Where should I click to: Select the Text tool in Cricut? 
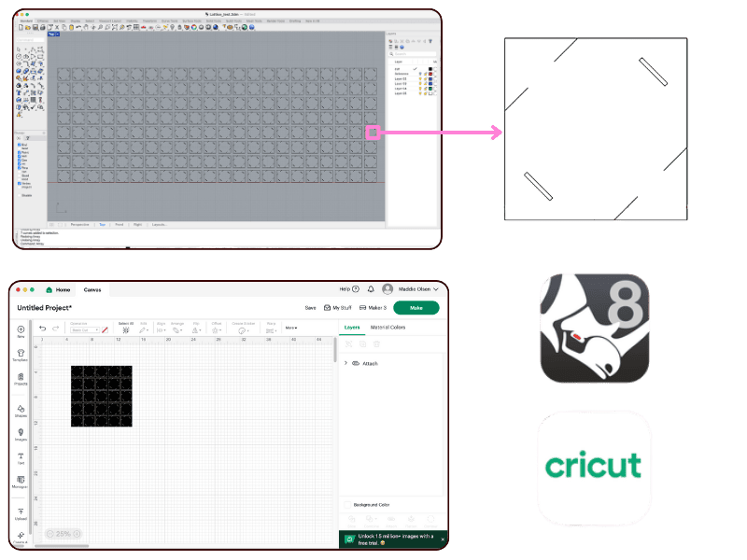(21, 458)
